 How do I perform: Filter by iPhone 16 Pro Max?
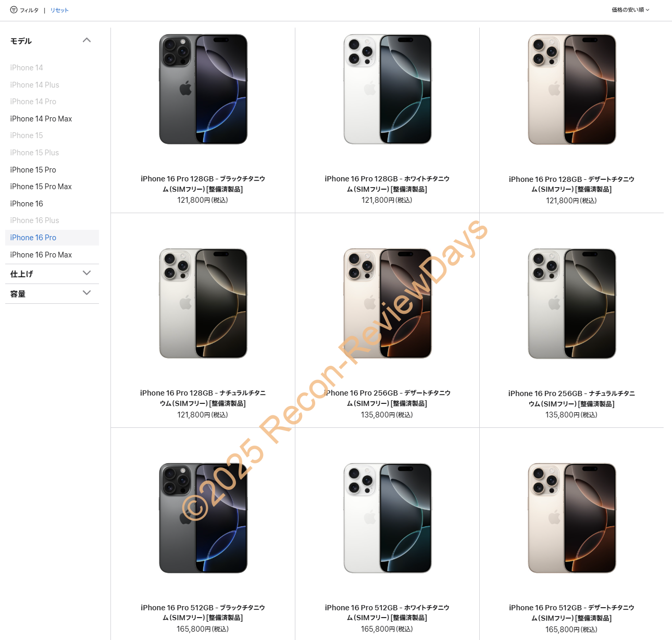41,255
